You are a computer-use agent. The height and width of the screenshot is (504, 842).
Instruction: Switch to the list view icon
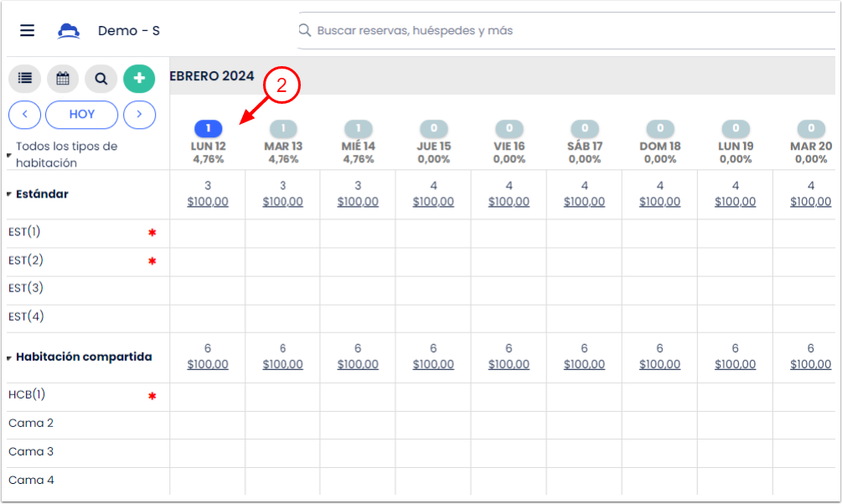coord(24,78)
